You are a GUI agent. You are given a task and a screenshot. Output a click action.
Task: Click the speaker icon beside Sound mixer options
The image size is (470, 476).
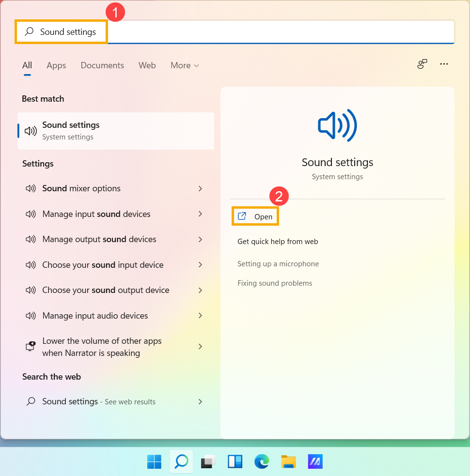(x=31, y=188)
